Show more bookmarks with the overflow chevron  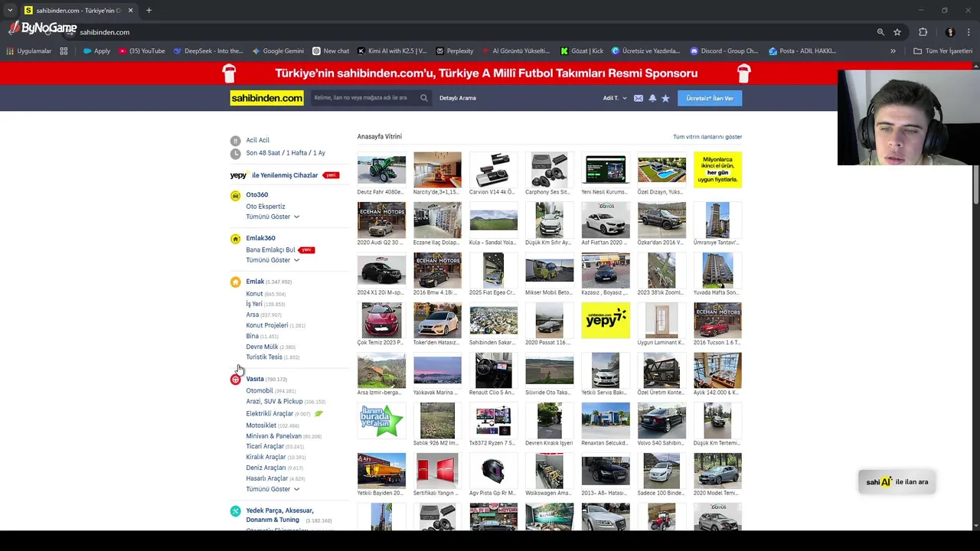[x=893, y=51]
